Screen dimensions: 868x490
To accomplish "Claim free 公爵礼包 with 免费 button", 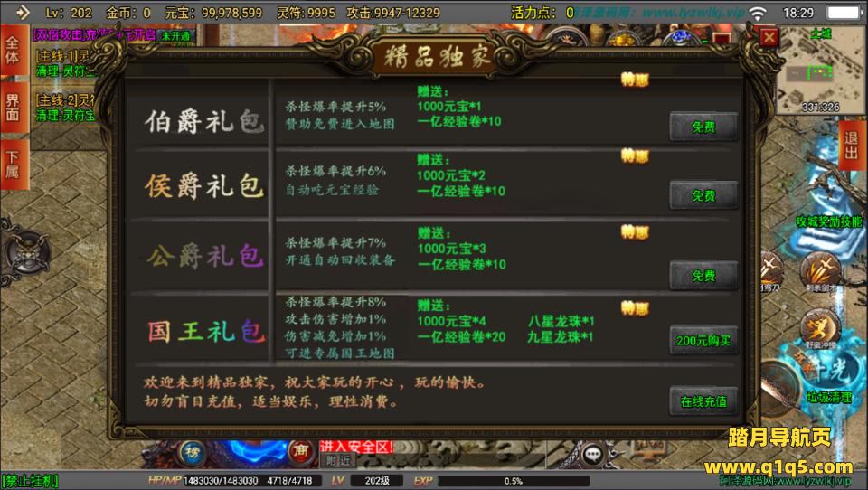I will point(703,275).
